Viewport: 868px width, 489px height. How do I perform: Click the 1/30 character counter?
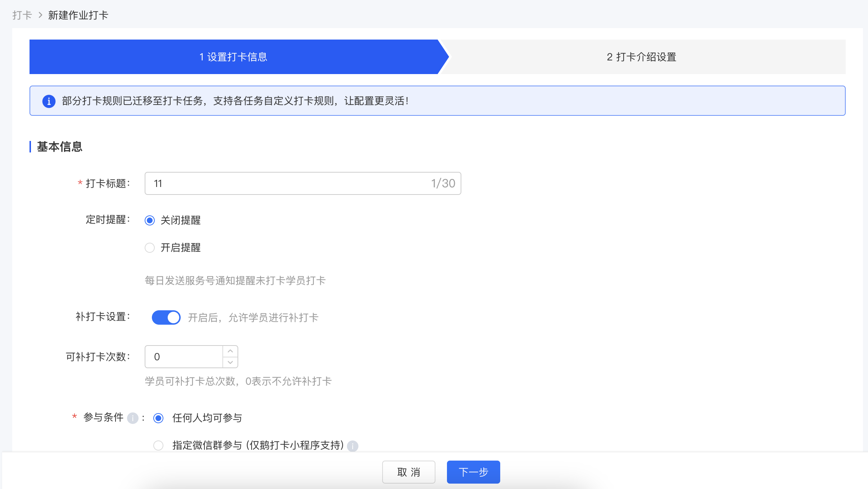click(x=443, y=184)
